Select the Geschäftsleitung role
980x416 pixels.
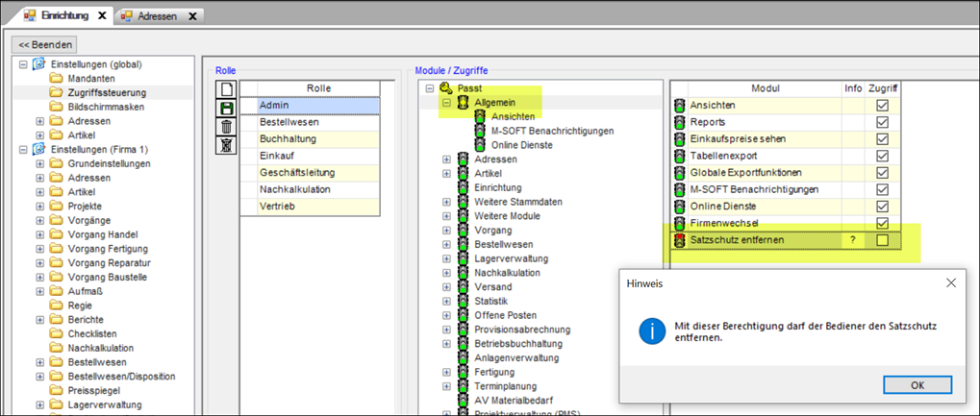[318, 172]
